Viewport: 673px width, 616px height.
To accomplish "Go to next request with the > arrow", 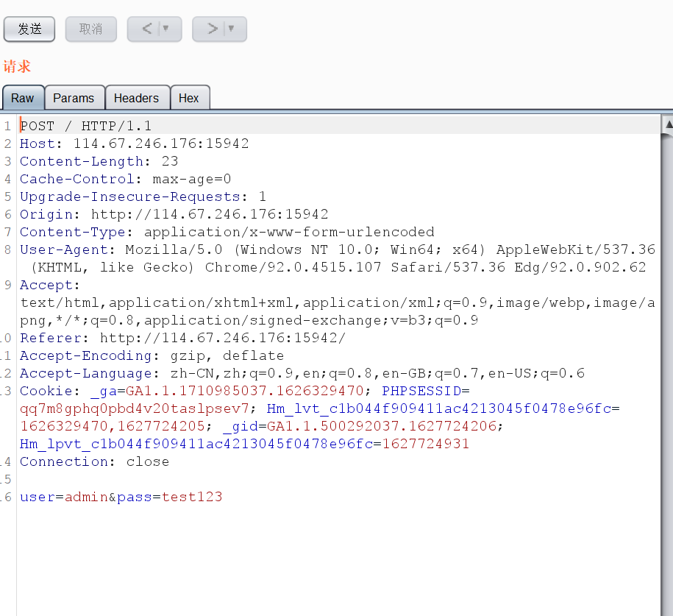I will tap(212, 29).
